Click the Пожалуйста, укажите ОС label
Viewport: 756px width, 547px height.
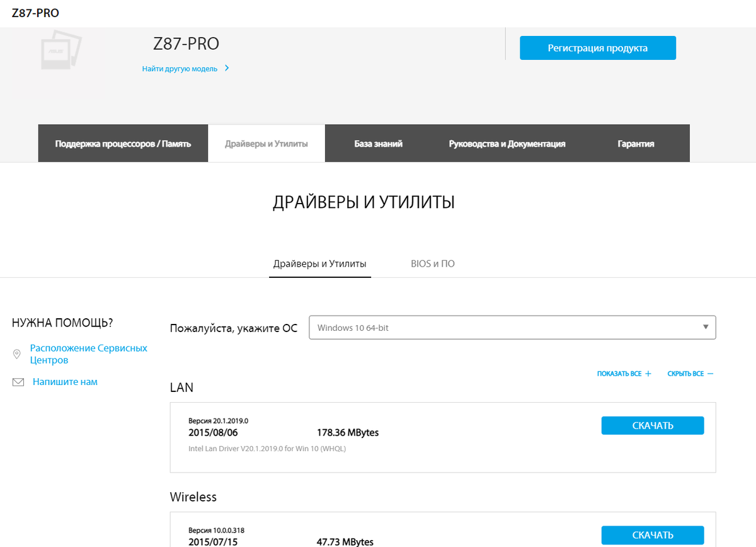[x=234, y=328]
